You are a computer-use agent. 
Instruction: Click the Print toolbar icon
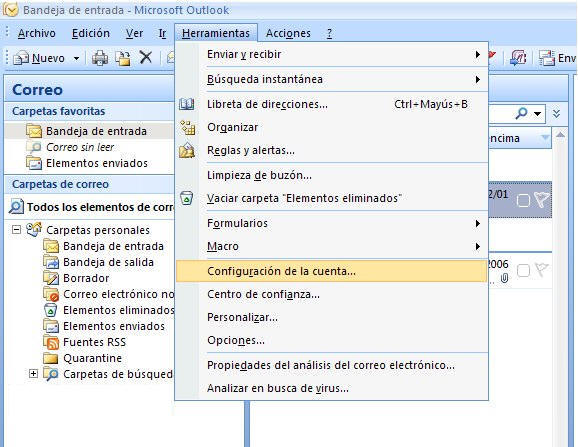100,58
